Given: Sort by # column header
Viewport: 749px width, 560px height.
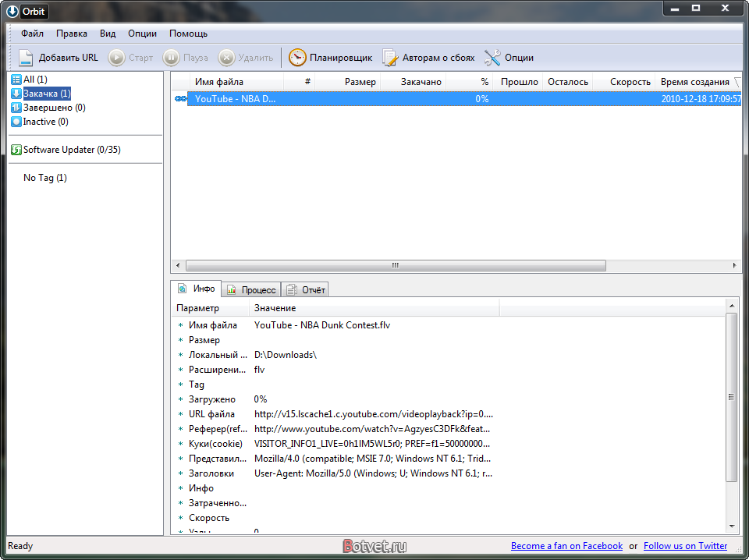Looking at the screenshot, I should [300, 82].
